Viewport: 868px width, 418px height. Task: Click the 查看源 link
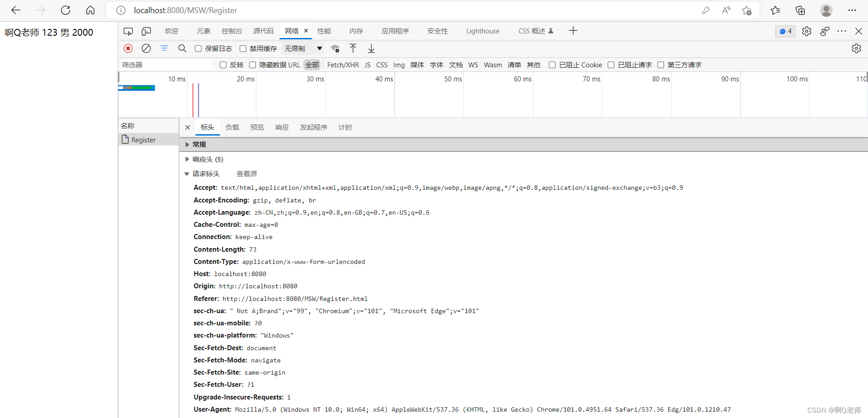[x=246, y=174]
